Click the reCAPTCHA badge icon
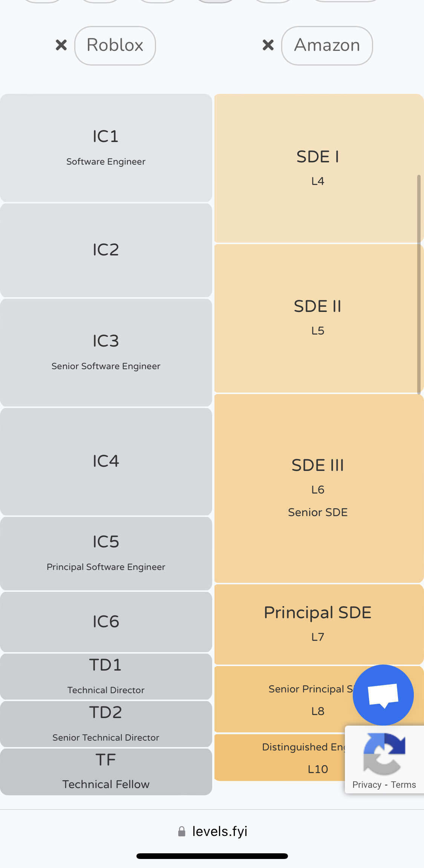The width and height of the screenshot is (424, 868). click(384, 753)
